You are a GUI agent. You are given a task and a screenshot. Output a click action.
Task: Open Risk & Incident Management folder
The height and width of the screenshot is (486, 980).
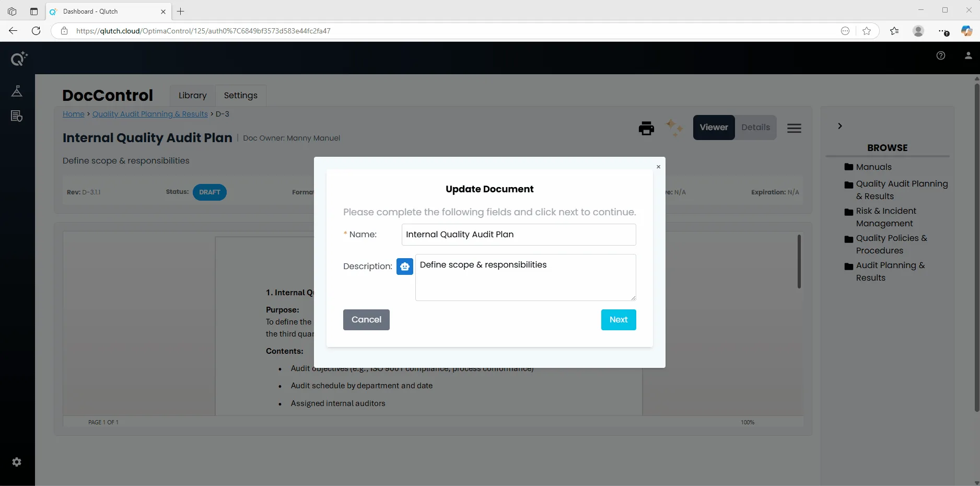click(881, 217)
